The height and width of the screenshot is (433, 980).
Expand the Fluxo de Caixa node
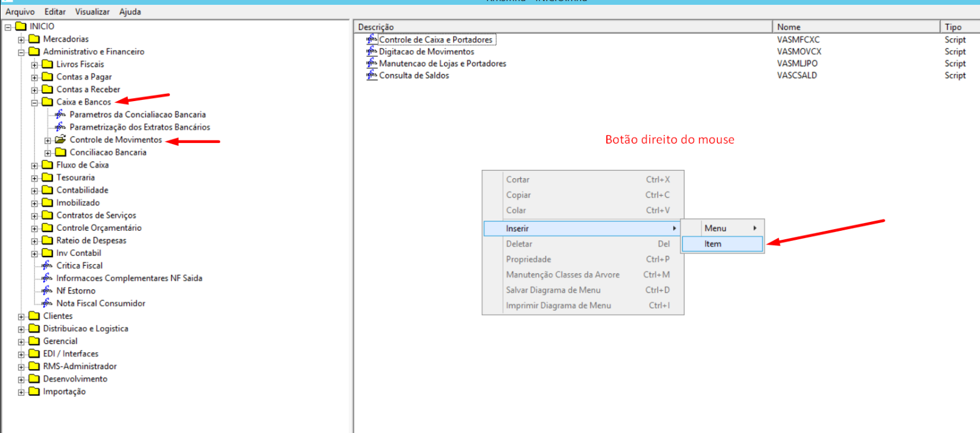34,166
